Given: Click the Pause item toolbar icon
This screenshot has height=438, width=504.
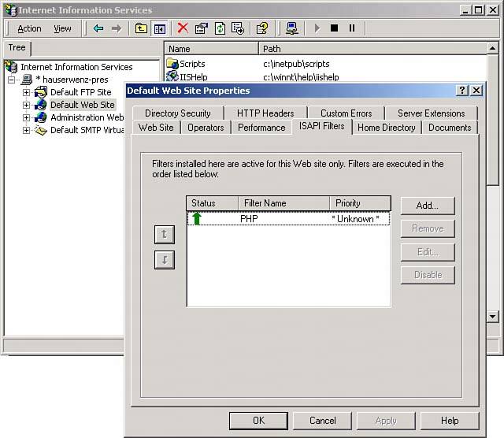Looking at the screenshot, I should click(351, 28).
